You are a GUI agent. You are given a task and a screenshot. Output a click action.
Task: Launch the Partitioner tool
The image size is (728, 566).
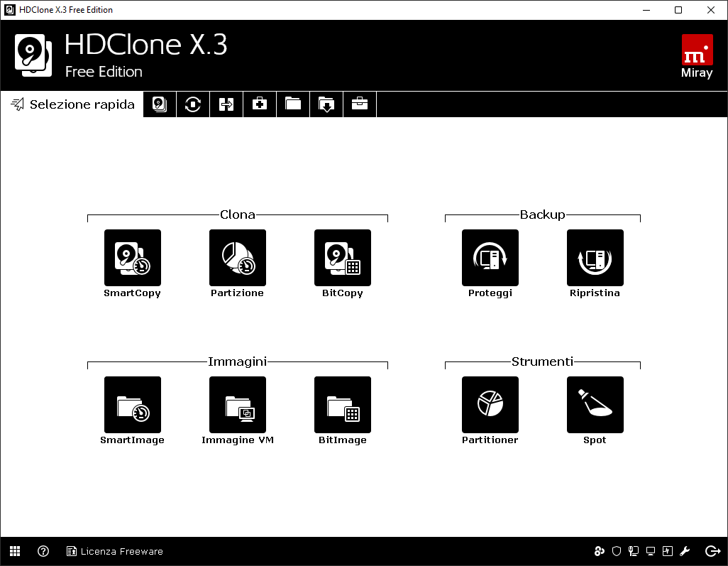point(490,405)
